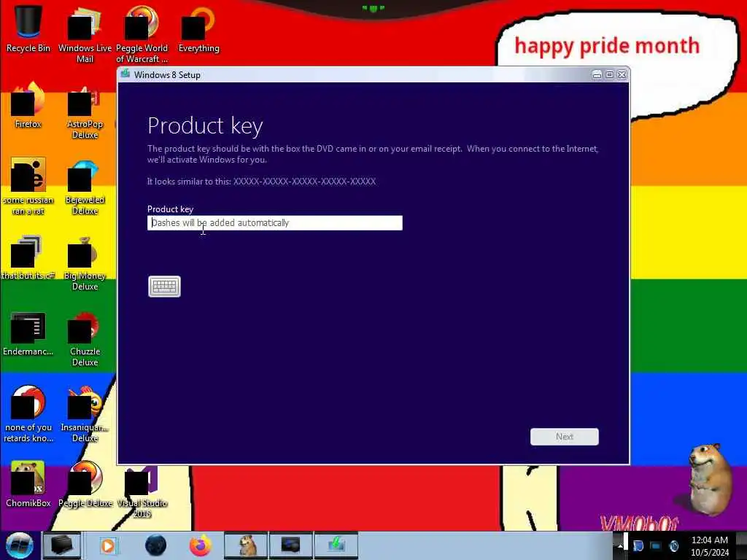Minimize the Windows 8 Setup window

[597, 75]
